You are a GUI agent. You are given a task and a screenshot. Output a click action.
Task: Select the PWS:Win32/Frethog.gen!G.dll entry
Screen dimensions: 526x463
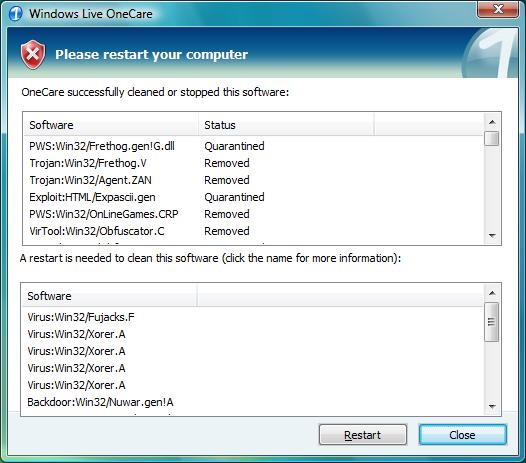click(102, 146)
